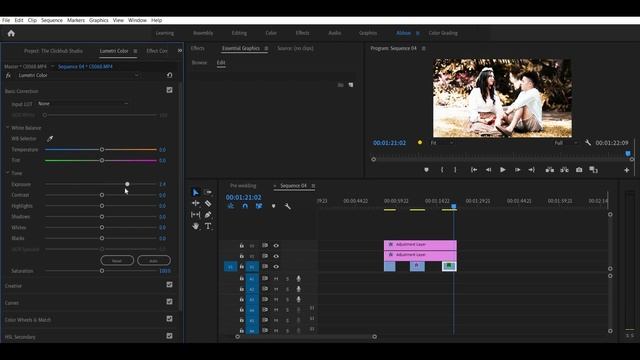Switch to the Pre wedding timeline tab
This screenshot has width=640, height=360.
(243, 186)
